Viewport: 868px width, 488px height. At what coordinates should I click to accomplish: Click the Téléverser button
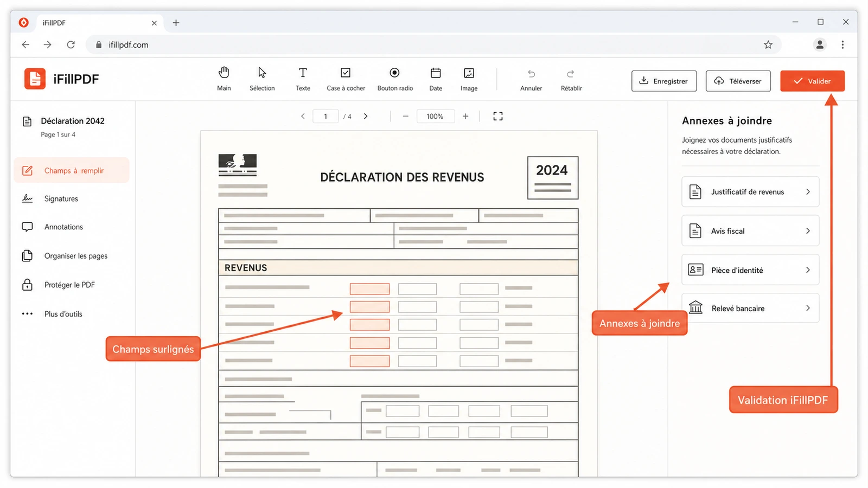pos(738,81)
